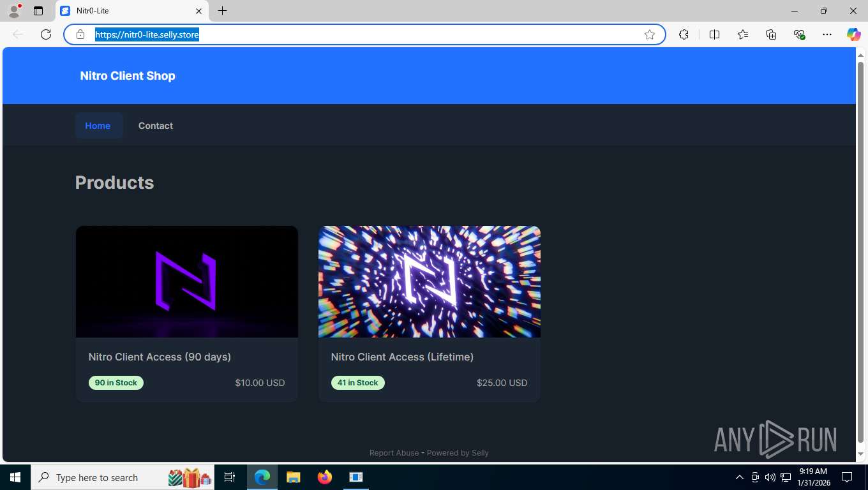Click the network tray icon
The height and width of the screenshot is (490, 868).
point(786,477)
